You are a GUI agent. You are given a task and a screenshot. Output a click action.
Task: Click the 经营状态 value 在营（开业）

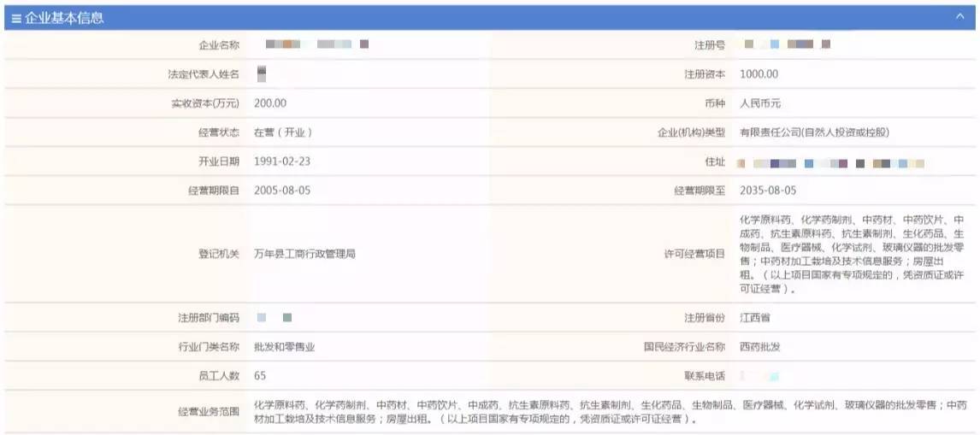pyautogui.click(x=283, y=132)
